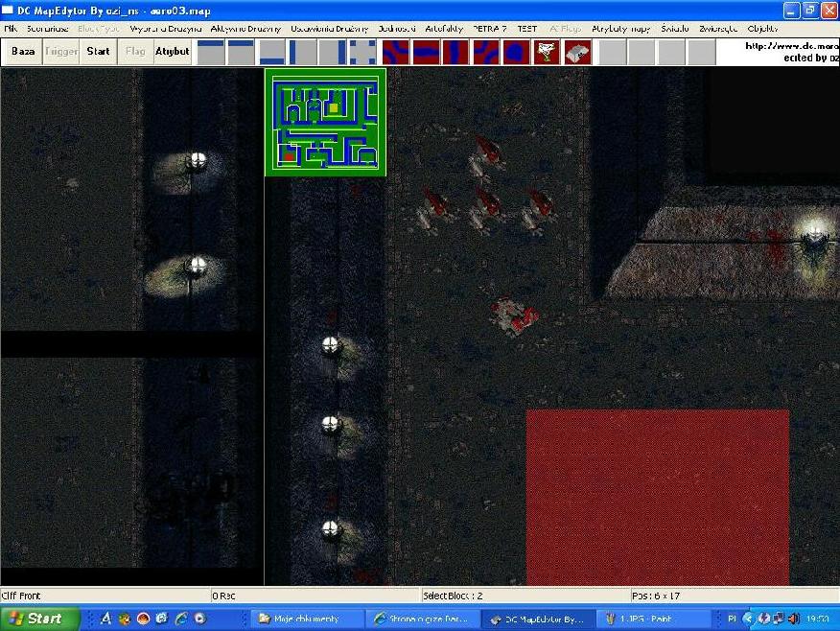The height and width of the screenshot is (631, 840).
Task: Click the letter A quick launch icon
Action: (x=105, y=619)
